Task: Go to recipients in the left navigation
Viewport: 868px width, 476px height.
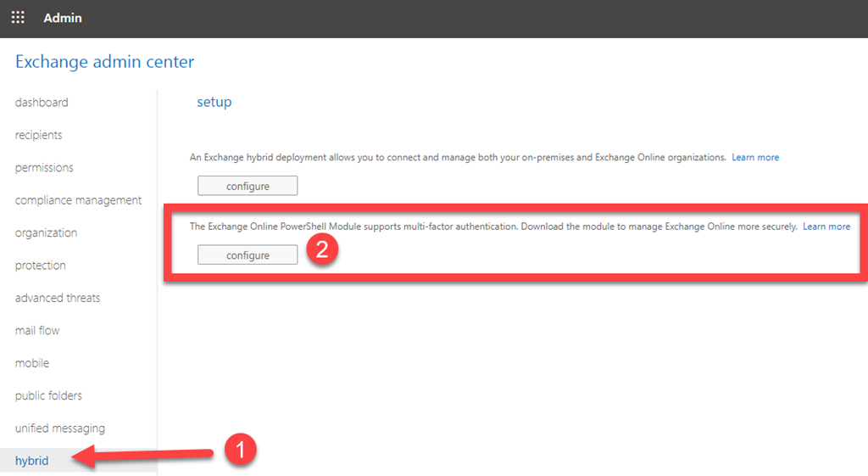Action: (x=39, y=135)
